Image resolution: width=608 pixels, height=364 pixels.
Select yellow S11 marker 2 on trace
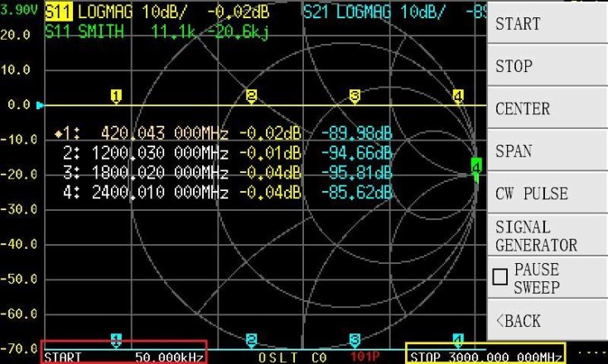pyautogui.click(x=251, y=96)
